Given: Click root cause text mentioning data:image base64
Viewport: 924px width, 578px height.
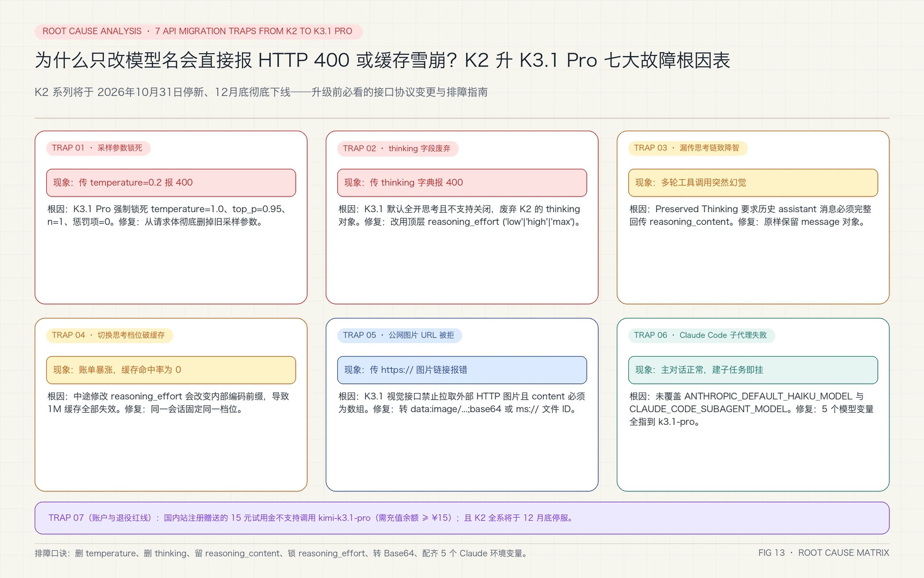Looking at the screenshot, I should tap(461, 403).
